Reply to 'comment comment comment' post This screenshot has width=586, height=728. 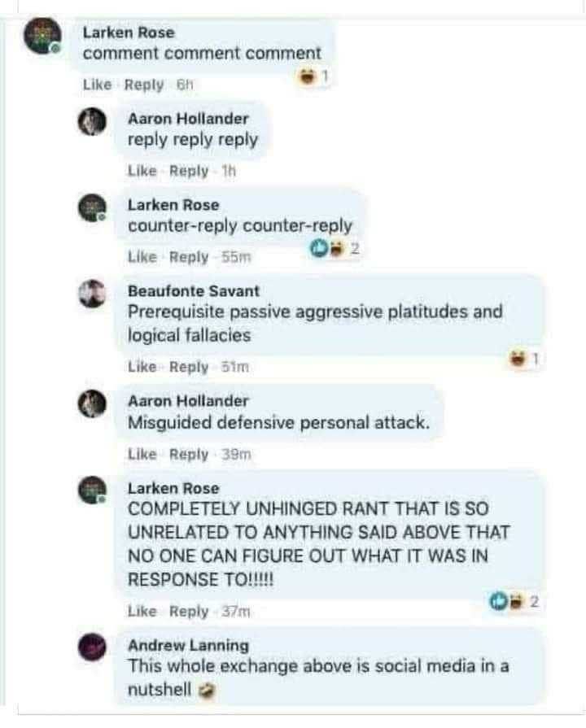tap(144, 85)
